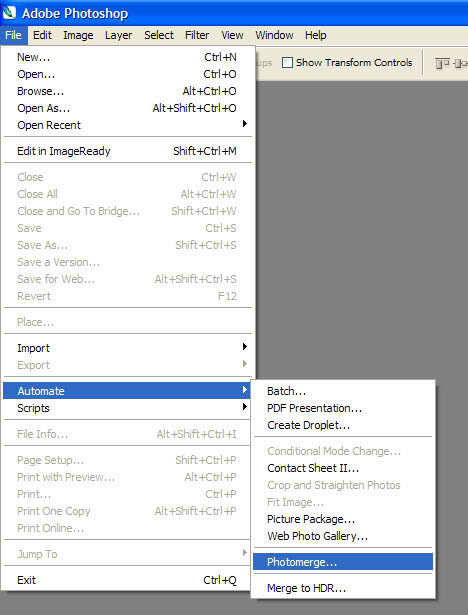The image size is (468, 615).
Task: Open the Select menu
Action: [x=158, y=35]
